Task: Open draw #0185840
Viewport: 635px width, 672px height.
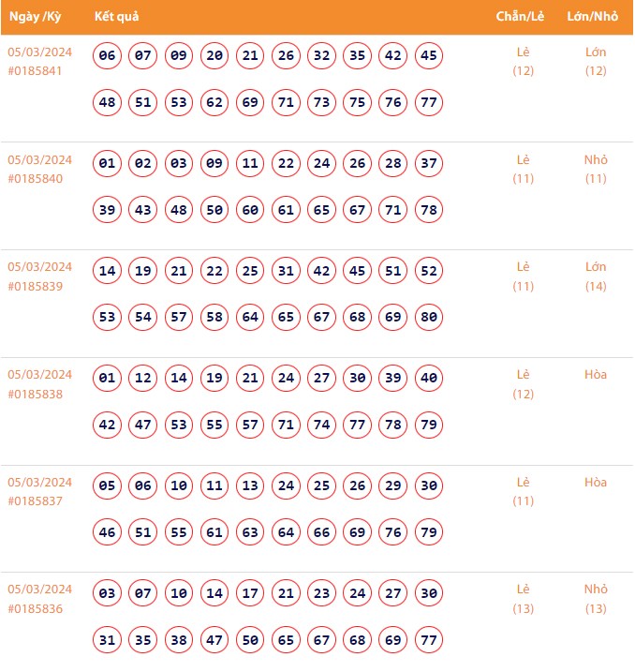Action: pos(35,179)
